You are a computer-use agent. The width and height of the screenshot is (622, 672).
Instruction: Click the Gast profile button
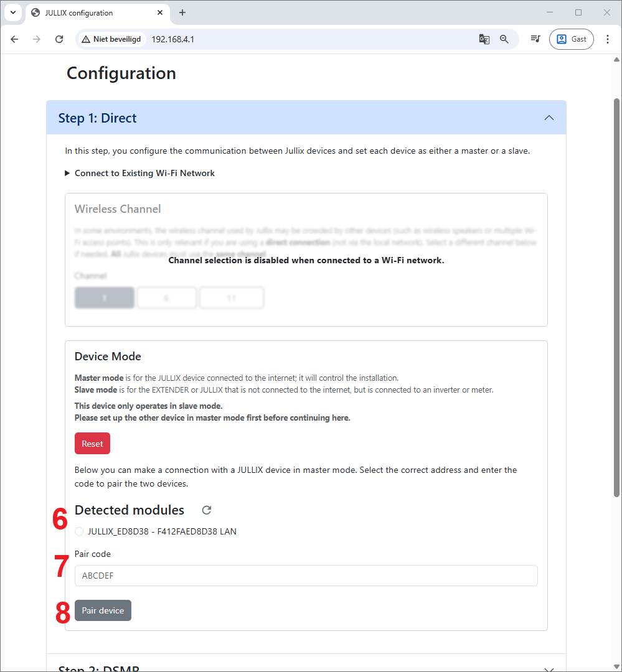click(571, 39)
